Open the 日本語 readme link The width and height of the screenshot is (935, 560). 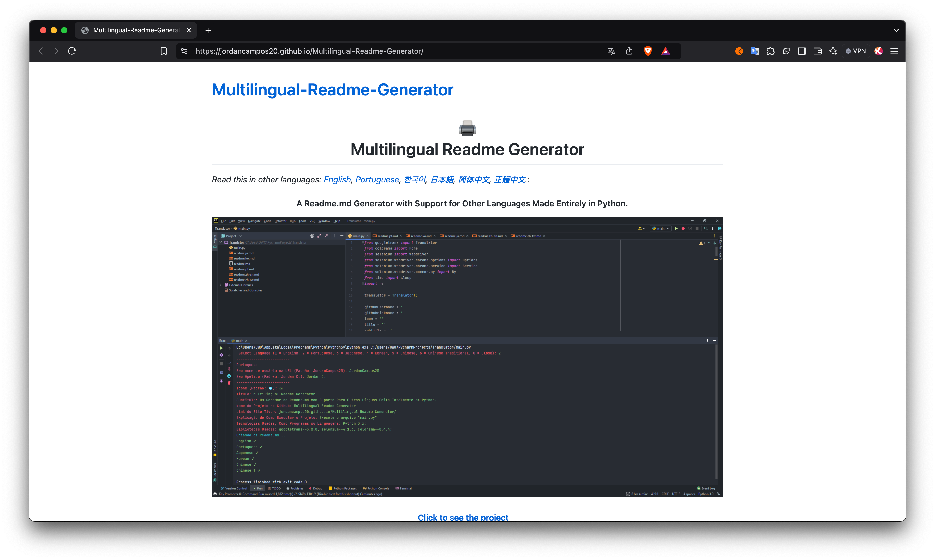tap(442, 180)
